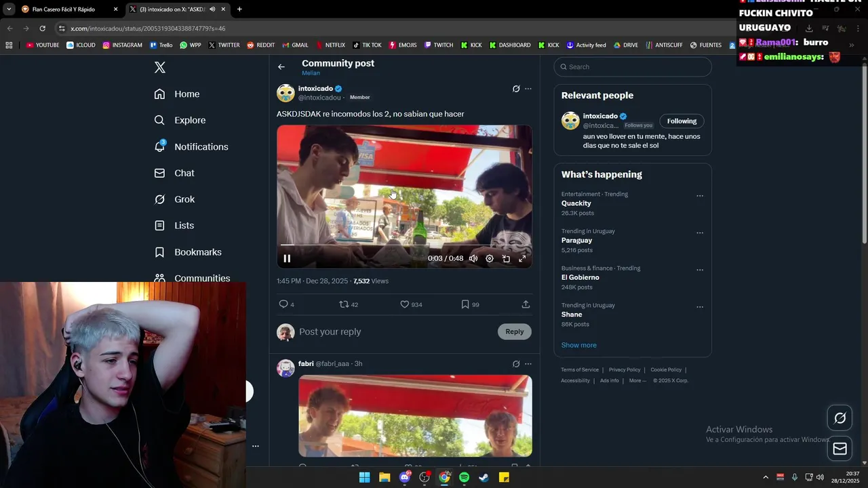This screenshot has height=488, width=868.
Task: Open Windows Start menu
Action: pyautogui.click(x=364, y=477)
